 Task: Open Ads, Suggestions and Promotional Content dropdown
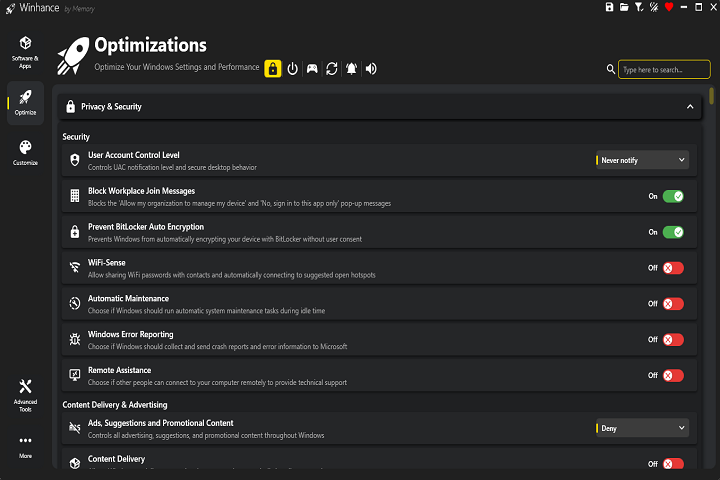[x=642, y=428]
